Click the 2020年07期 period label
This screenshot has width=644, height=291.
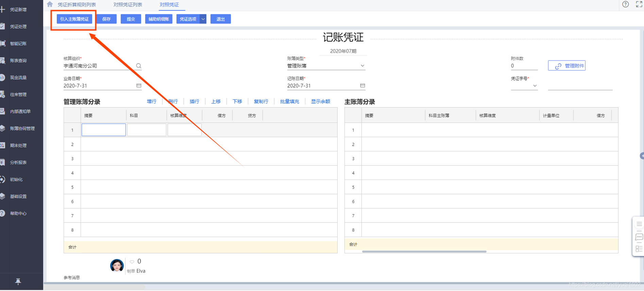pyautogui.click(x=343, y=51)
